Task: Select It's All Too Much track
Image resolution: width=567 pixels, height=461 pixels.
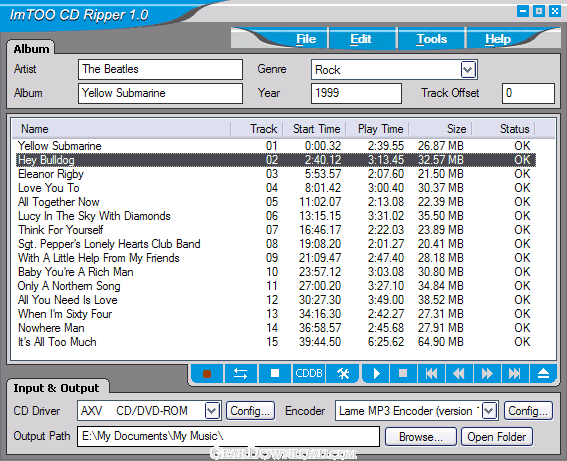Action: point(276,342)
